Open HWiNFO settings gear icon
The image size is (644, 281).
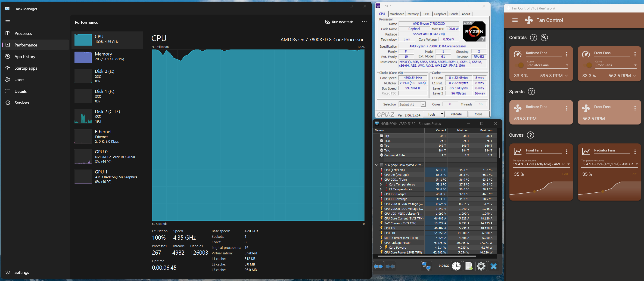(x=481, y=266)
